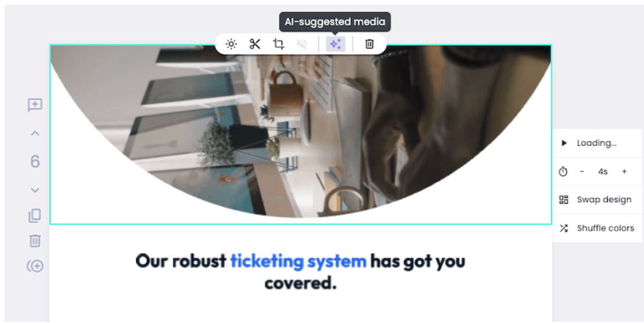Select the video media preview
The image size is (644, 323).
[301, 135]
